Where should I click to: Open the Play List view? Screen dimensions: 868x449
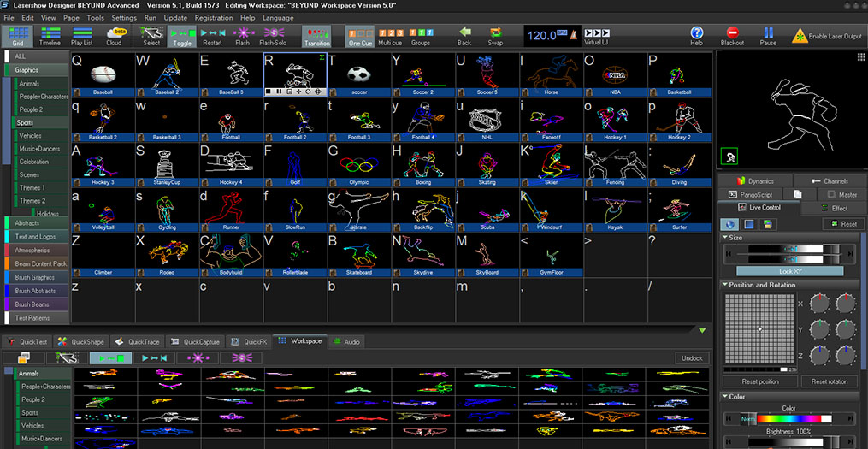click(x=82, y=36)
